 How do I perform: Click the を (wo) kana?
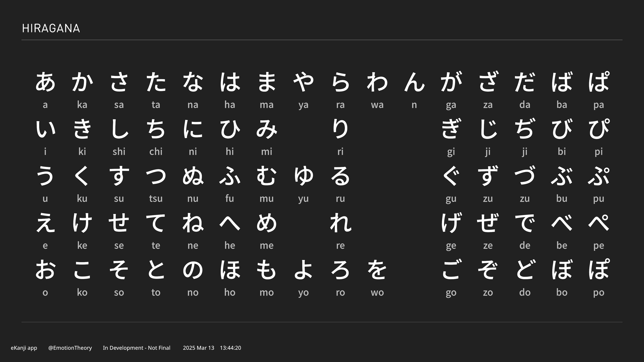(x=377, y=269)
